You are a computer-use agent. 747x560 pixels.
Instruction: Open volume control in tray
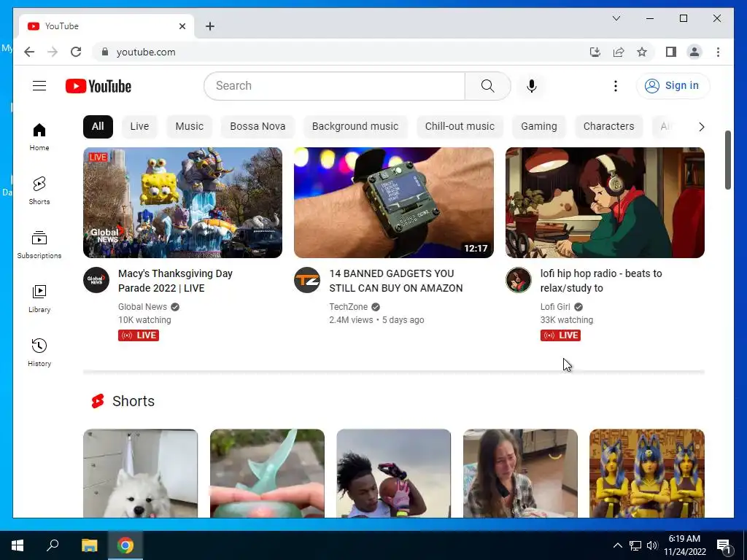click(652, 545)
